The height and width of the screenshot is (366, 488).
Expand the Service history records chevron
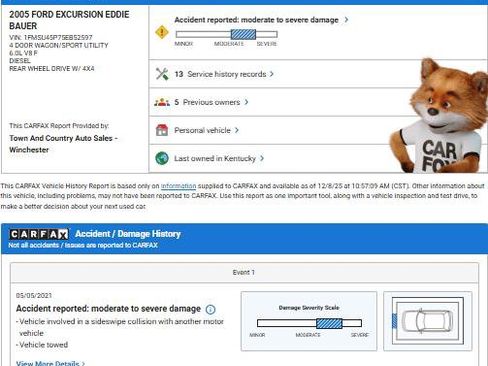272,74
